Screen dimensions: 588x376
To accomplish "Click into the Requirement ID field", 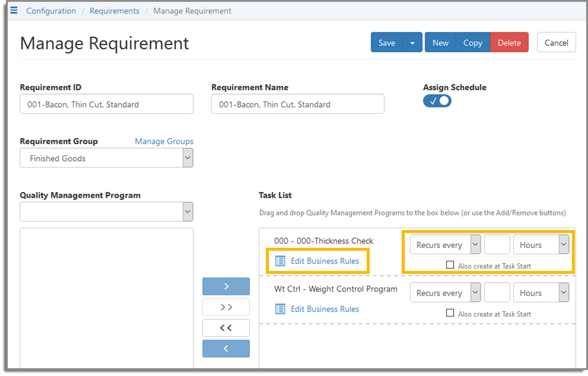I will (106, 104).
